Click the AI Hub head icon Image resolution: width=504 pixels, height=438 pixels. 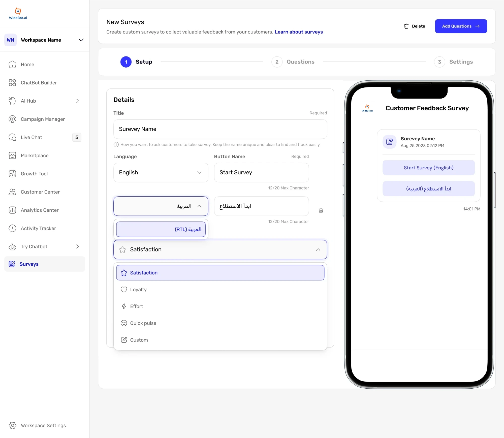[12, 101]
